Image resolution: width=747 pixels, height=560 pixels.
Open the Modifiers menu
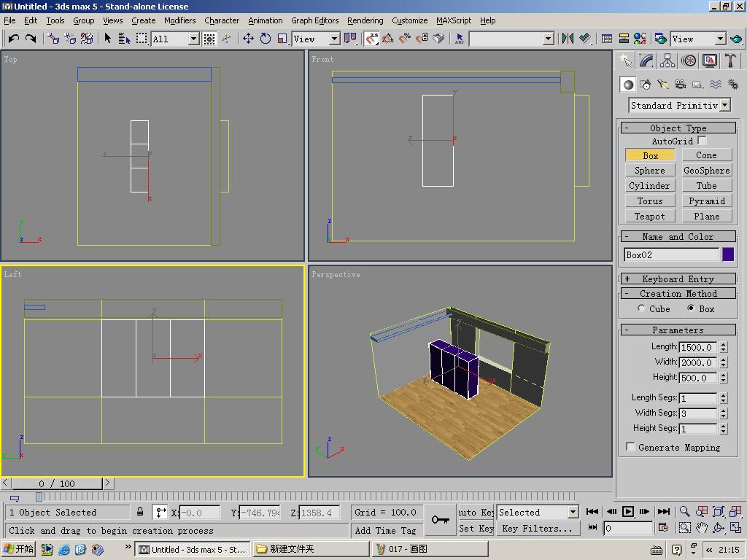point(179,20)
